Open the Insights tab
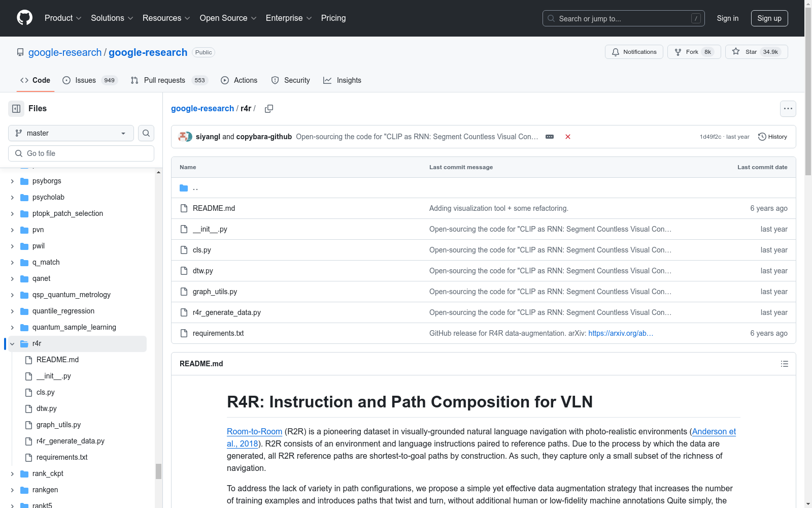812x508 pixels. pos(343,80)
